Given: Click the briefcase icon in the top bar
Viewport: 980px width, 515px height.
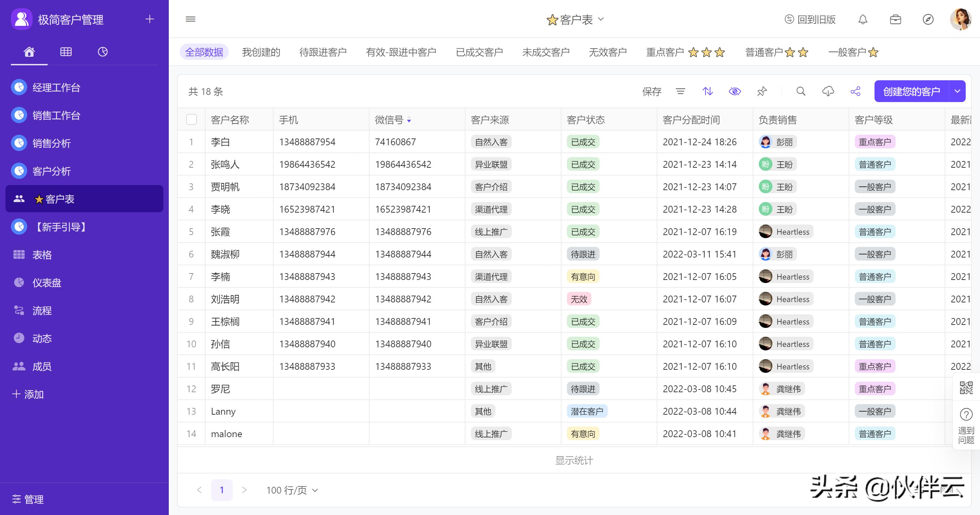Looking at the screenshot, I should [x=895, y=19].
